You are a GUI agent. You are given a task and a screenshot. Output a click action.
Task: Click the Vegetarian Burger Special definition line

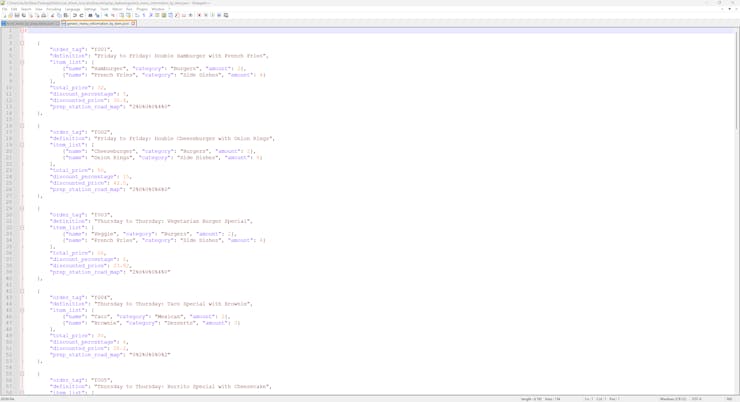click(x=151, y=221)
